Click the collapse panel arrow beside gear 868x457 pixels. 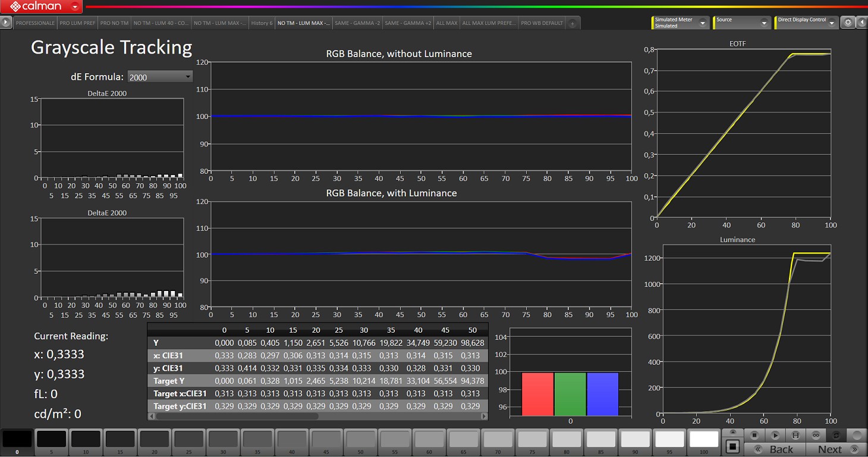click(x=861, y=23)
